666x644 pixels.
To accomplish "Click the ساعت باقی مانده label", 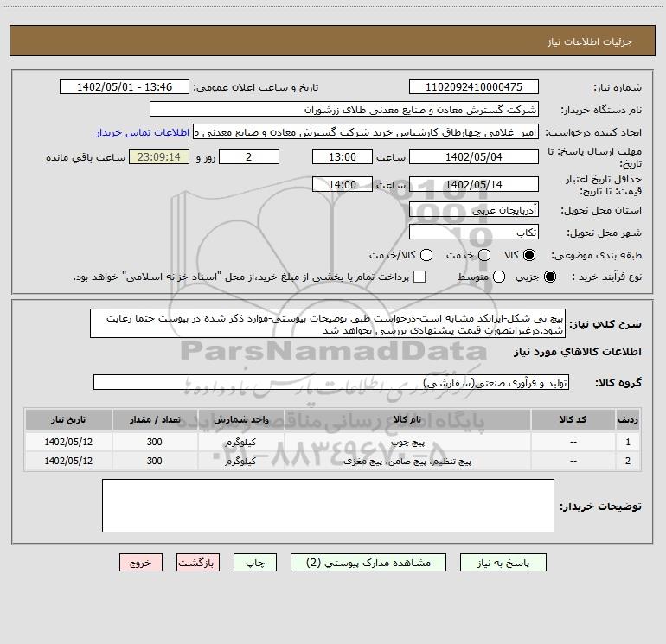I will (x=86, y=157).
